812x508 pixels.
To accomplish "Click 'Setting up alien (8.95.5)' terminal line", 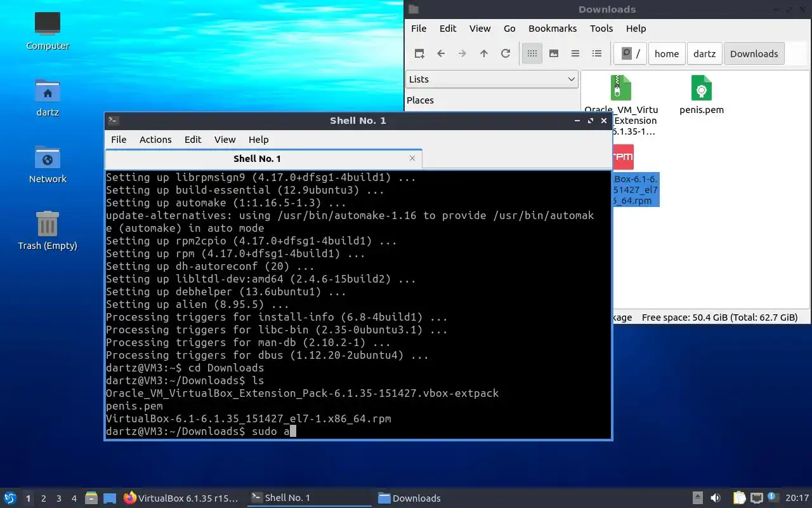I will (x=197, y=305).
